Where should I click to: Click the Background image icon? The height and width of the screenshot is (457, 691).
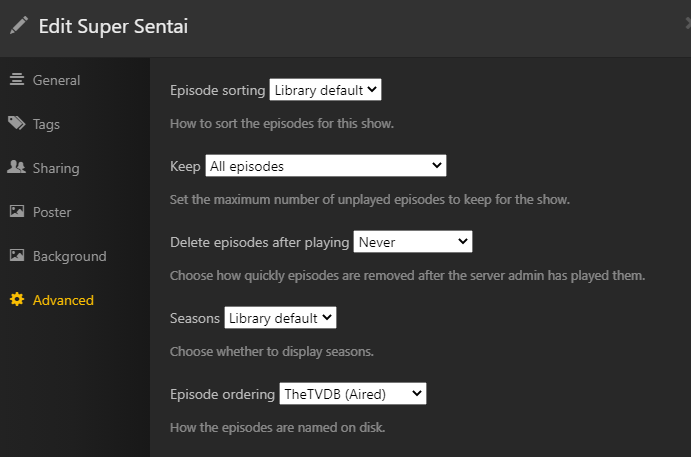(x=17, y=256)
